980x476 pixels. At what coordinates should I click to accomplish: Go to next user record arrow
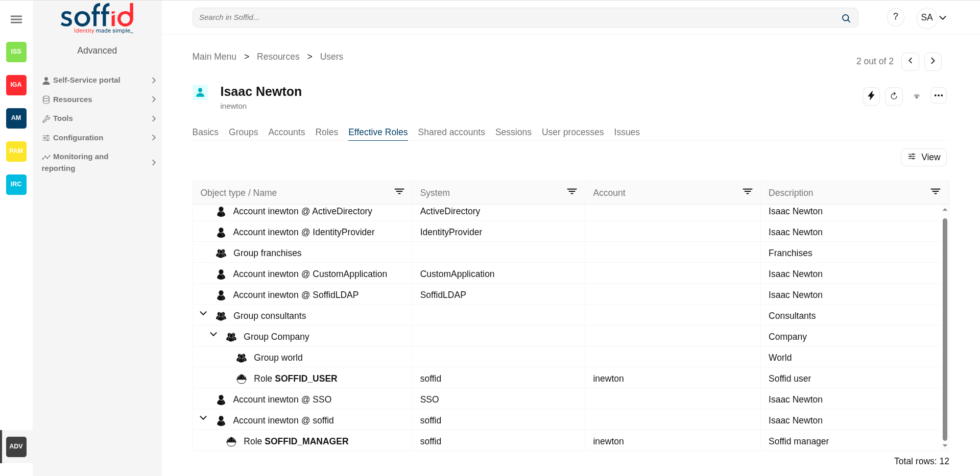[x=933, y=61]
